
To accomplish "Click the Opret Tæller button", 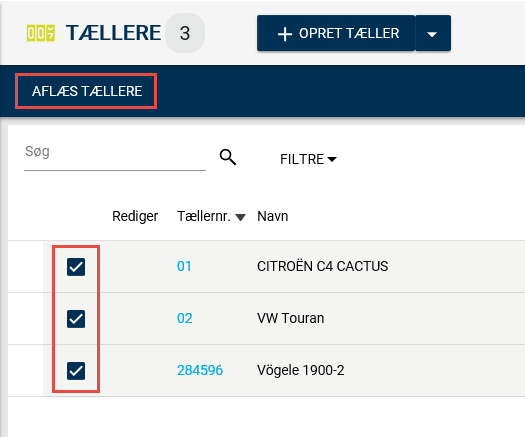I will coord(336,33).
